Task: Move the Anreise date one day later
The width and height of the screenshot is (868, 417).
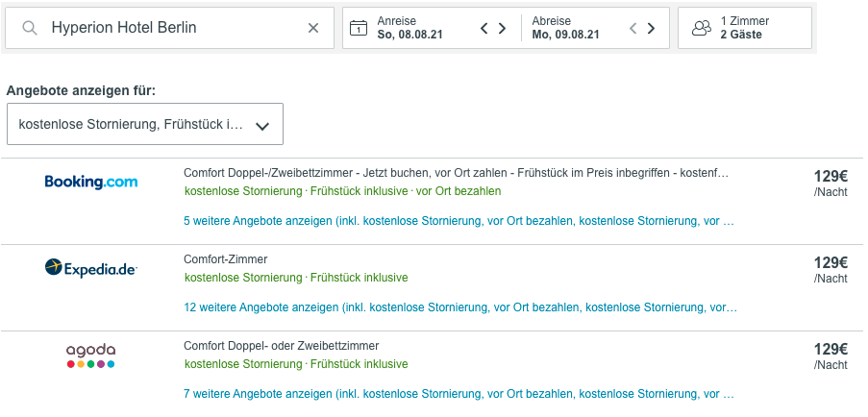Action: pyautogui.click(x=502, y=28)
